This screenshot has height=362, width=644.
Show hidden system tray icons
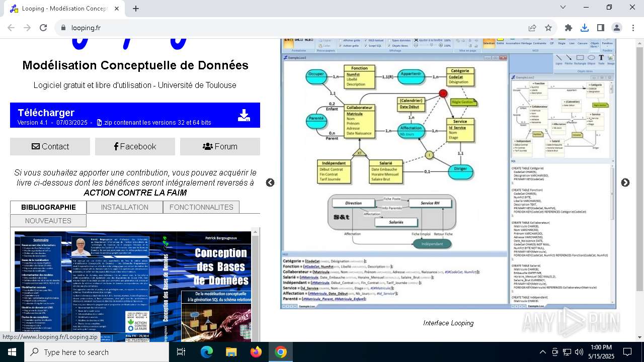pos(542,352)
